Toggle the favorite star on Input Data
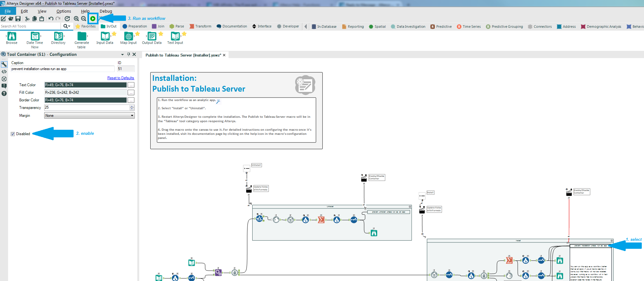Screen dimensions: 644x281 tap(114, 34)
